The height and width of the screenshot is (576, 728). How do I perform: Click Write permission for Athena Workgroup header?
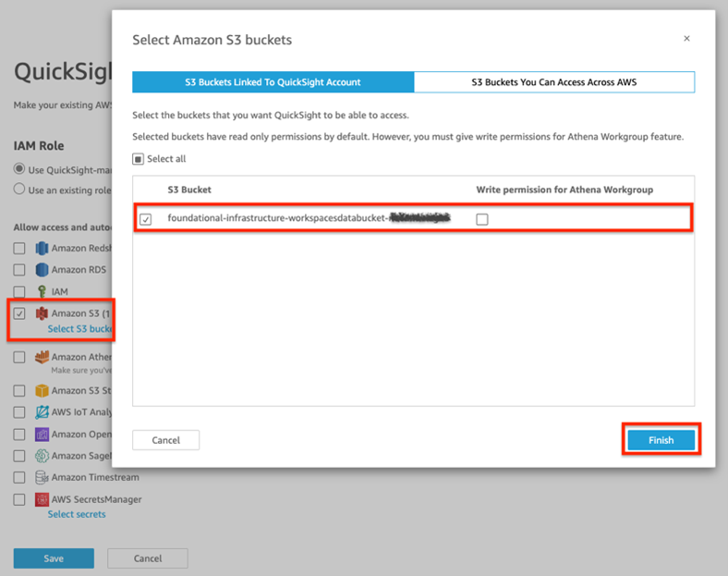564,190
